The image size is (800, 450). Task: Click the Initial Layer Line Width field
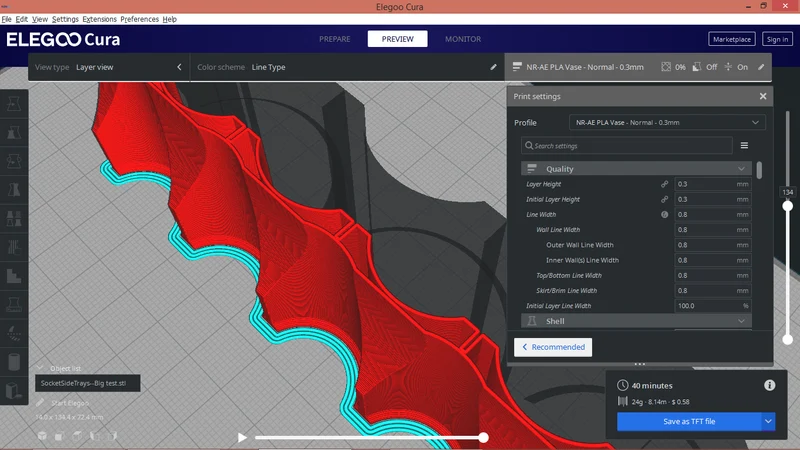713,306
